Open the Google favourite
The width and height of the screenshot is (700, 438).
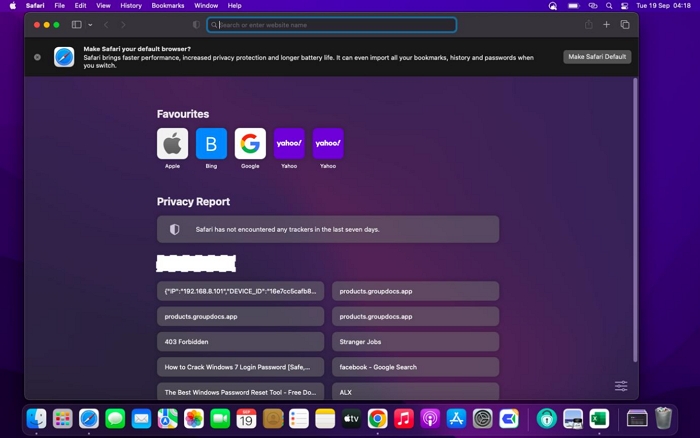coord(250,144)
